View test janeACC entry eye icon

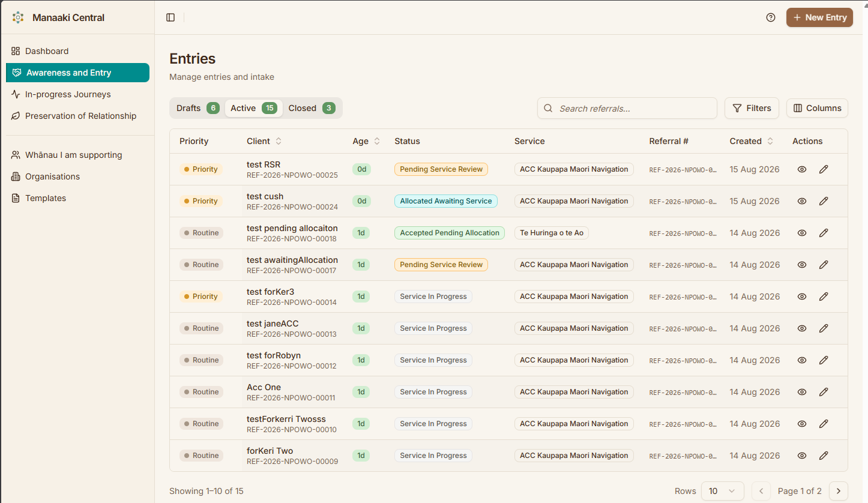[x=802, y=328]
